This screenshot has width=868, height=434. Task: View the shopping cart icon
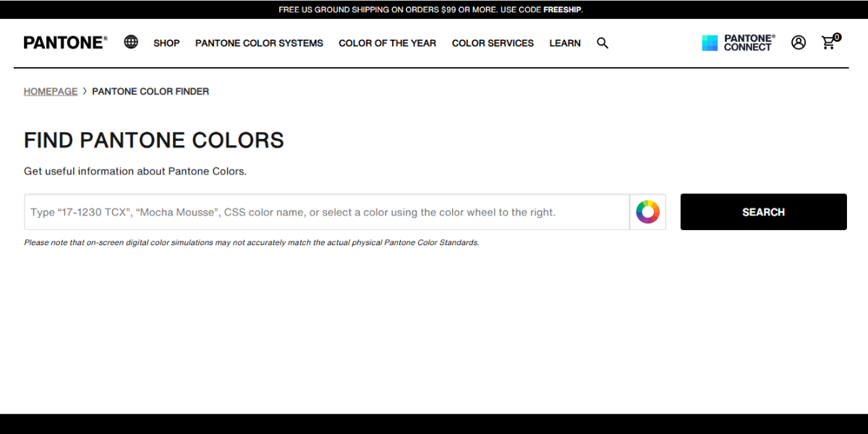[828, 43]
